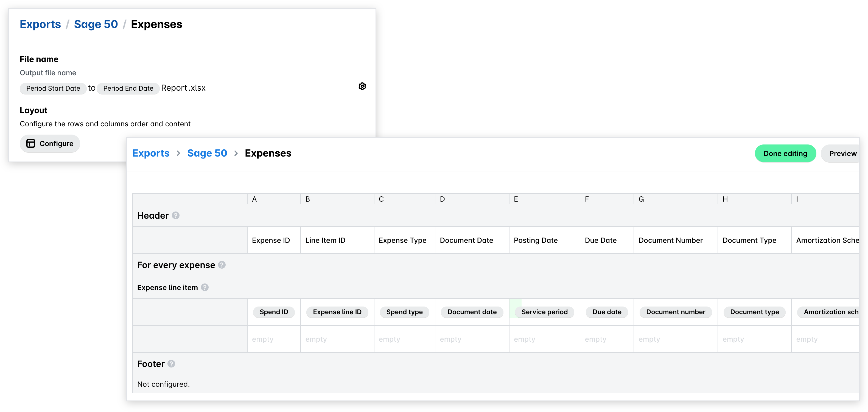The width and height of the screenshot is (868, 412).
Task: Select the Document type field chip
Action: coord(754,312)
